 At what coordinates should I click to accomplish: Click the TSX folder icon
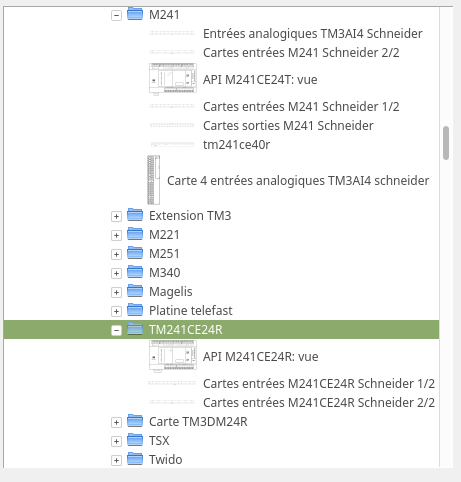pyautogui.click(x=135, y=440)
